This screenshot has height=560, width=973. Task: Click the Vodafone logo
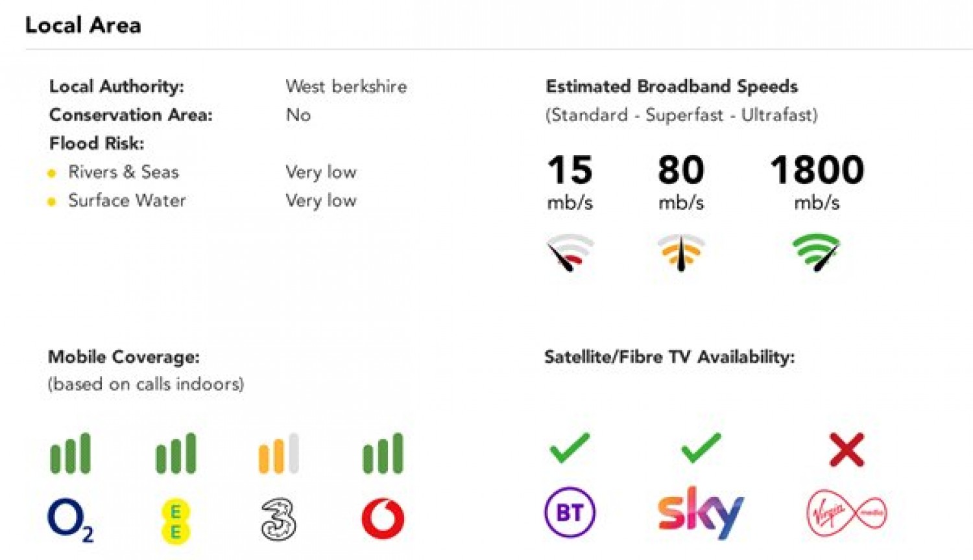(x=383, y=519)
